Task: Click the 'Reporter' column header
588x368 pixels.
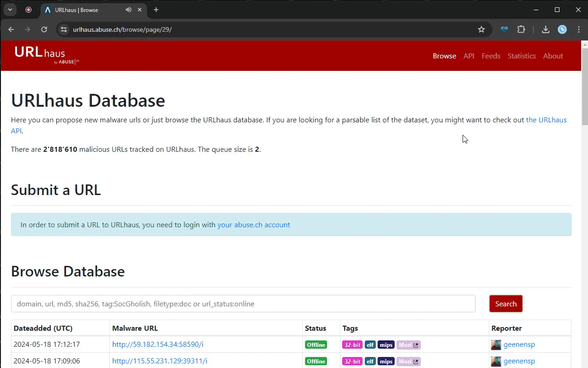Action: pos(507,328)
